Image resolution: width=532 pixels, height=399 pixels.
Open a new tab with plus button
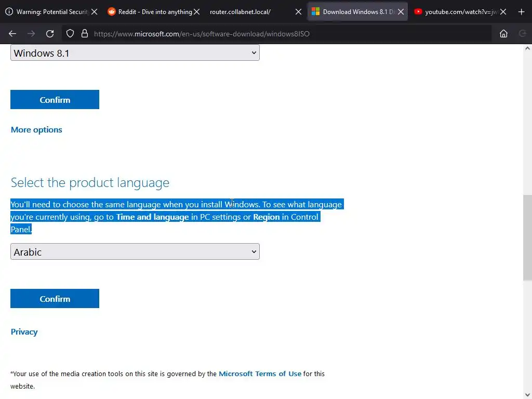pyautogui.click(x=522, y=12)
